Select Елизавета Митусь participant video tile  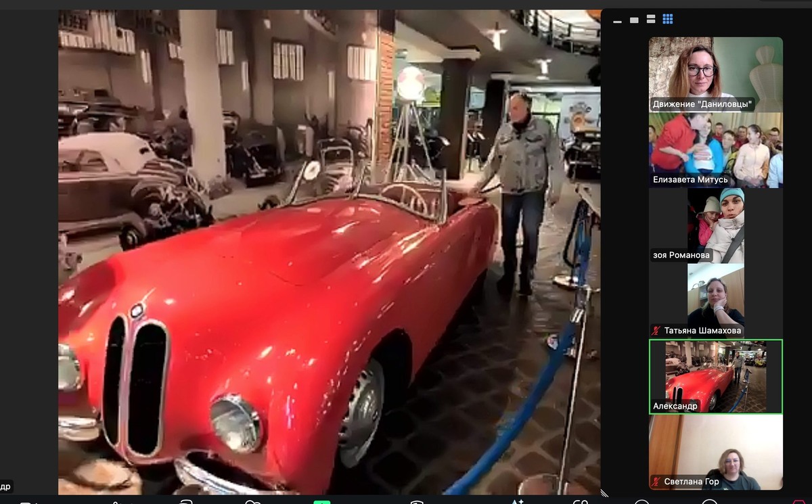(x=716, y=150)
